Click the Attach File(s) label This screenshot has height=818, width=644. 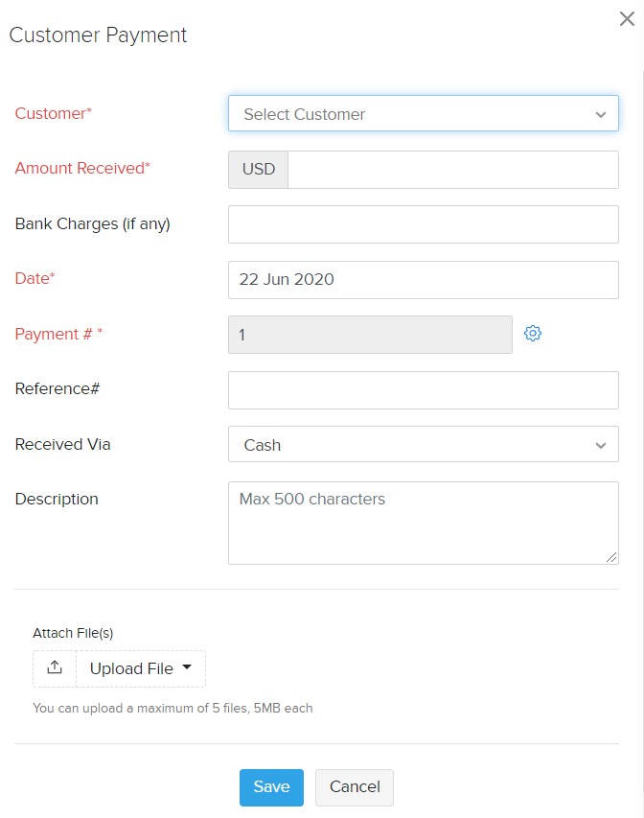[x=73, y=633]
